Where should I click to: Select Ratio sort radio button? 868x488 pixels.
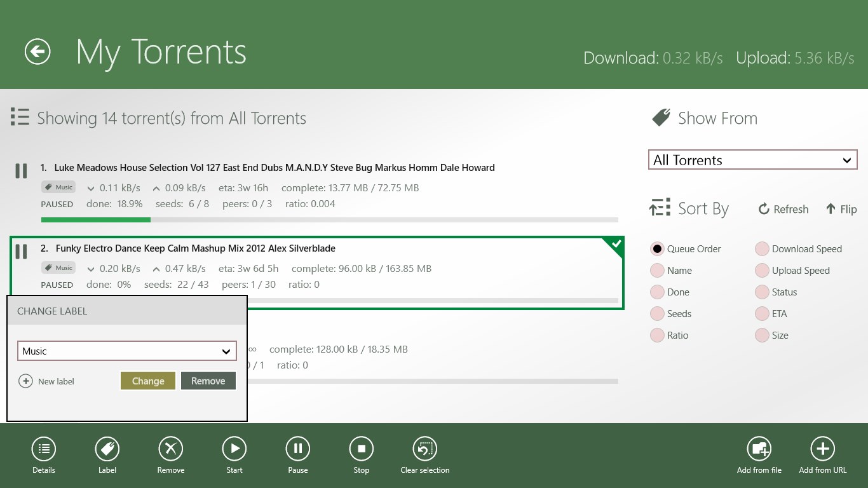pos(658,335)
